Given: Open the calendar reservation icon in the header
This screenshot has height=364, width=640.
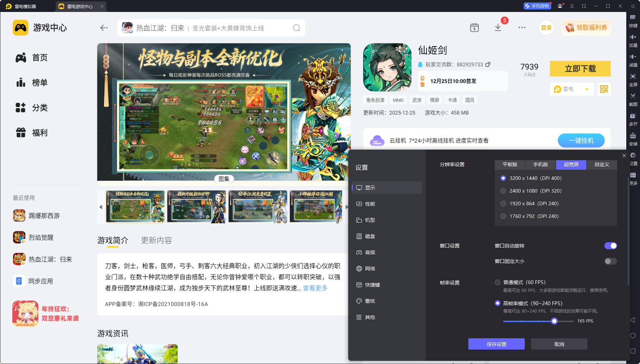Looking at the screenshot, I should [474, 27].
